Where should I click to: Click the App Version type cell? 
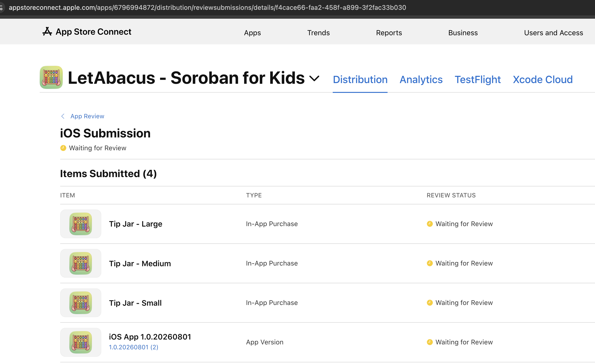(265, 342)
